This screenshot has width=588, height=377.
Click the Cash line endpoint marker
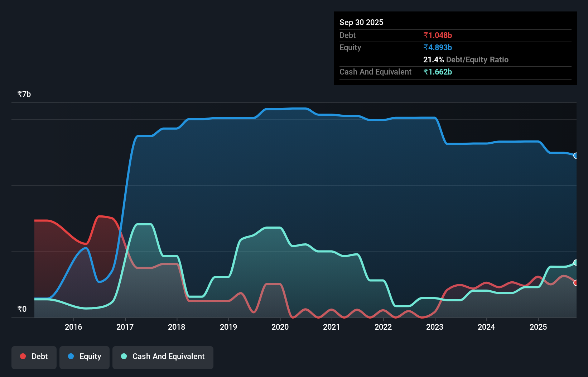click(x=575, y=262)
